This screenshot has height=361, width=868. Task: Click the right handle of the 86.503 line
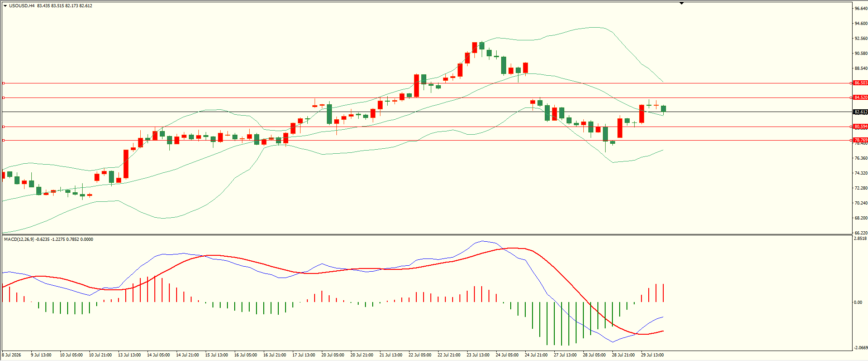pyautogui.click(x=851, y=83)
